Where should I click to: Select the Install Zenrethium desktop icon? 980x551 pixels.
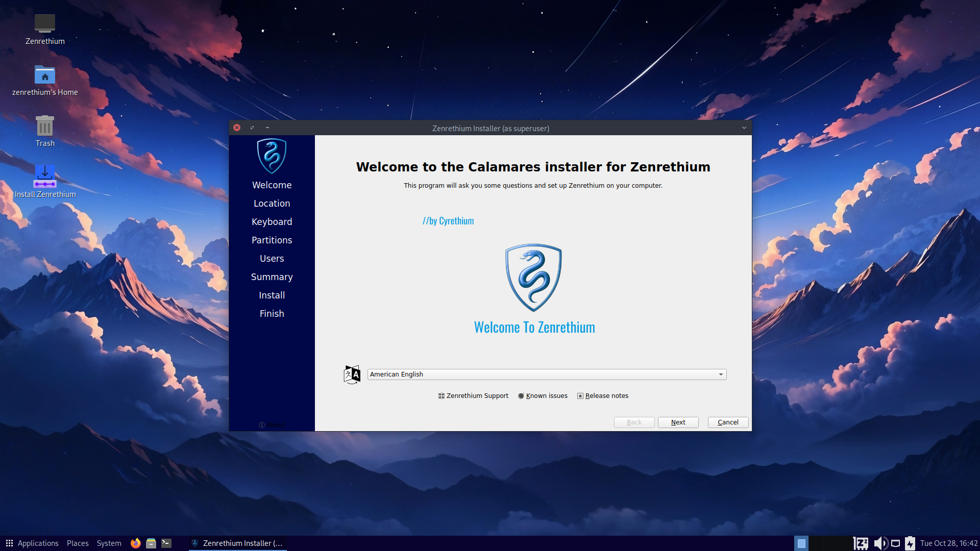click(x=45, y=178)
